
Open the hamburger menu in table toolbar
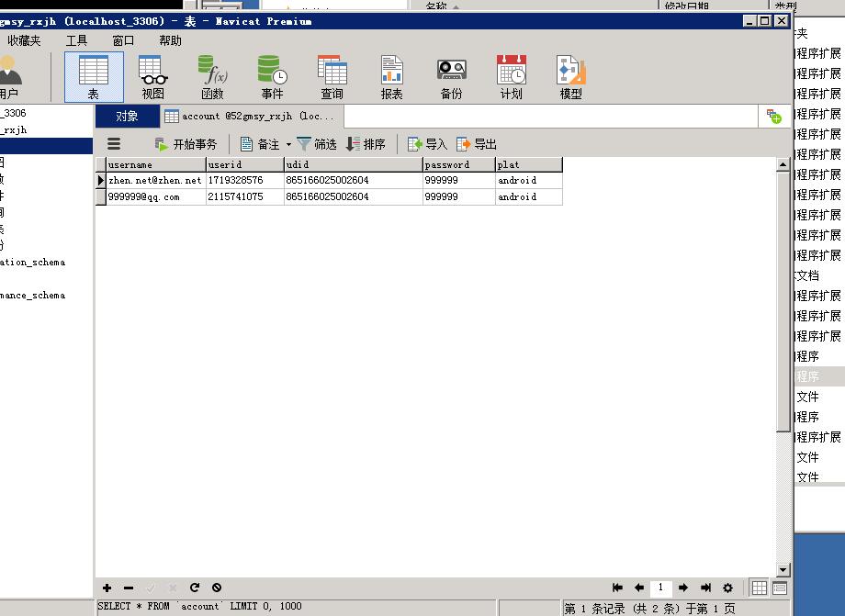tap(114, 144)
